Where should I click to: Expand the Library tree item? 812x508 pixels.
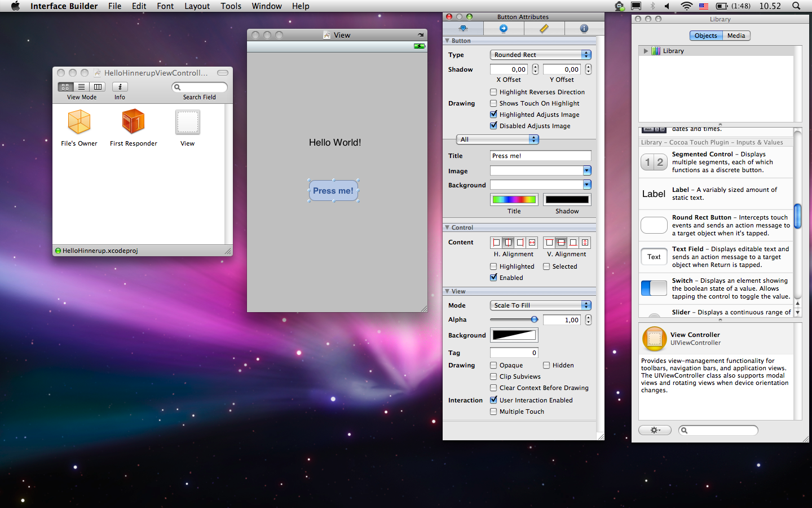646,51
